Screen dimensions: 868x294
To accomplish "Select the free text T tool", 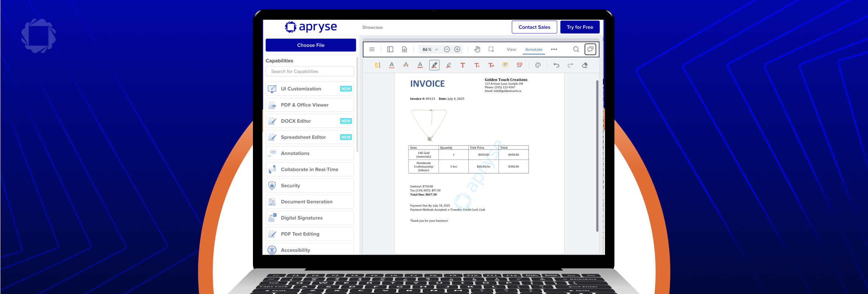I will coord(462,65).
